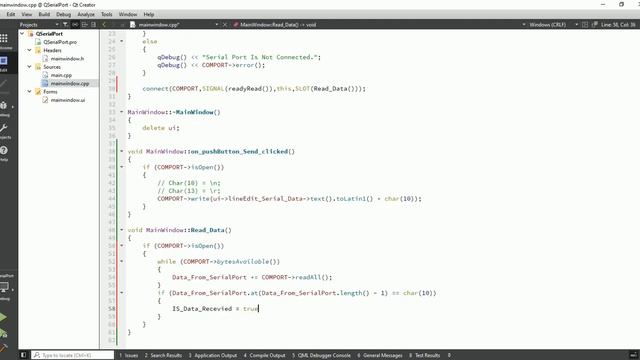Fold the ~MainWindow destructor at line 33
This screenshot has width=640, height=360.
122,112
